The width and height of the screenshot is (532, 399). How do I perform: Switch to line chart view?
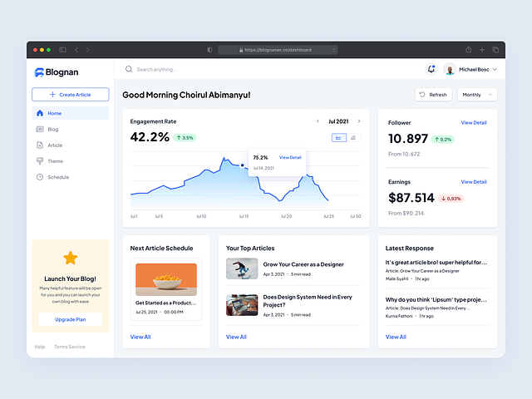coord(338,138)
